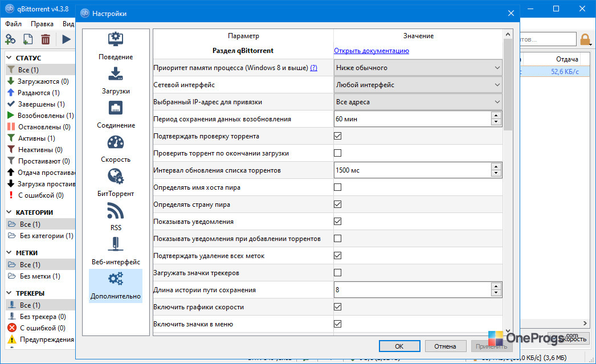Collapse the КАТЕГОРИИ section
This screenshot has width=596, height=364.
click(9, 212)
